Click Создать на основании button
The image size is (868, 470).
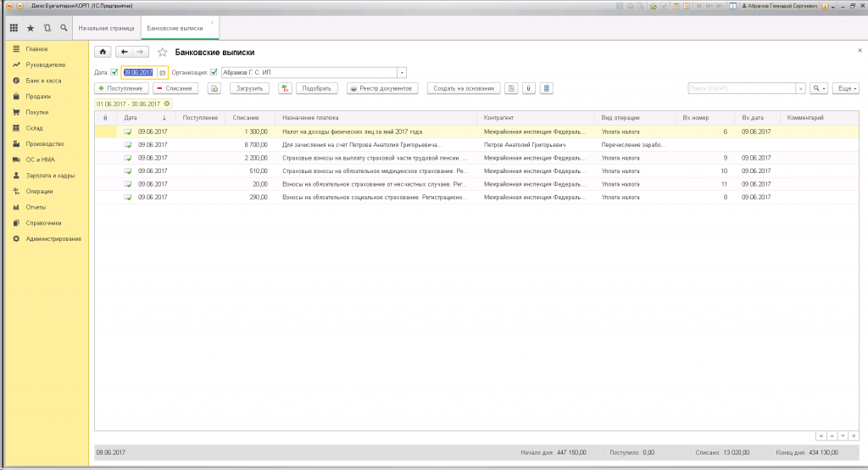(x=464, y=88)
